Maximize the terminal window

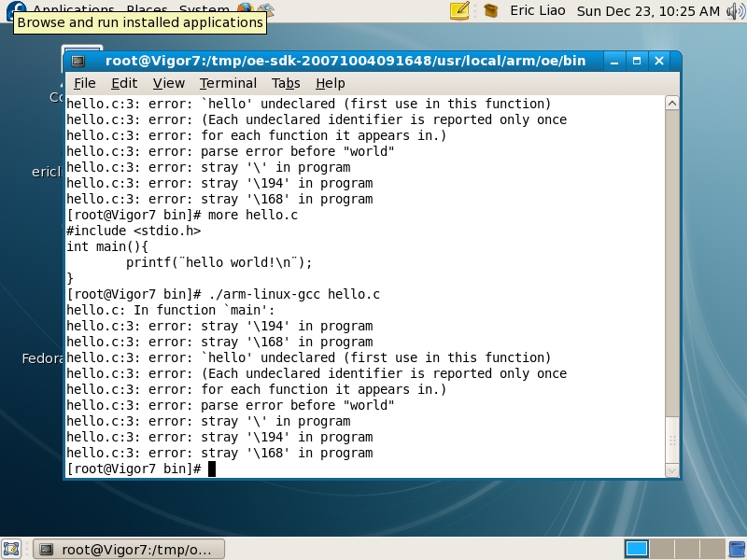coord(637,61)
